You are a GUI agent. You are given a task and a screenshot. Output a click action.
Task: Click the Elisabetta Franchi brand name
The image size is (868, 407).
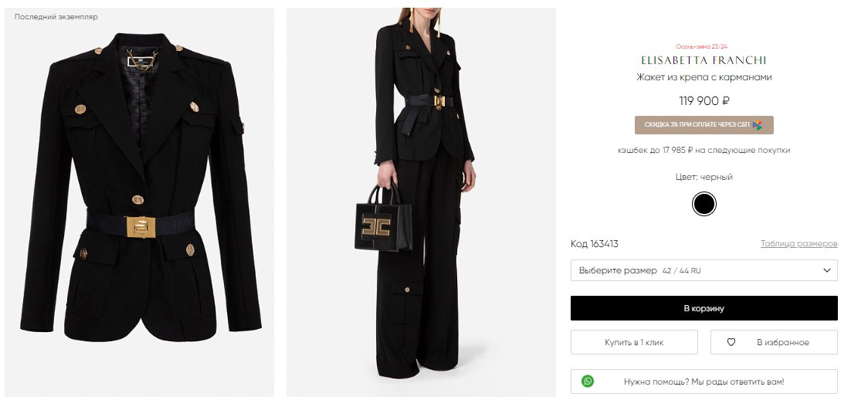click(x=704, y=60)
